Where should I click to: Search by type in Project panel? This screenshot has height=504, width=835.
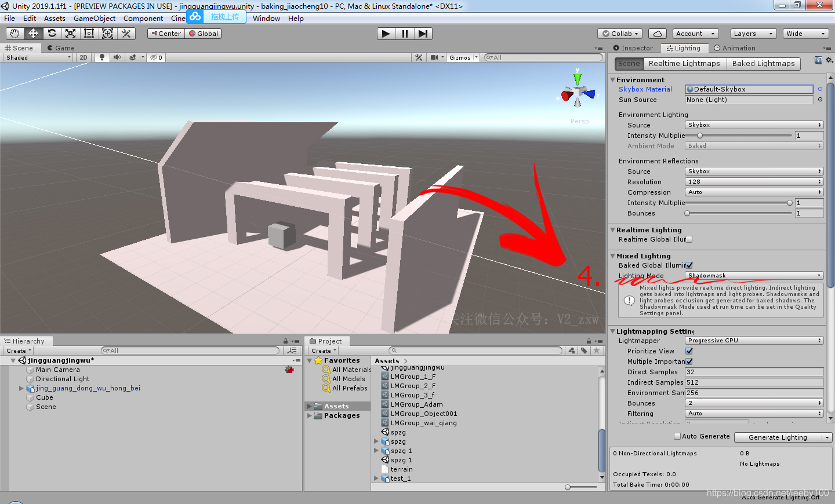click(572, 350)
